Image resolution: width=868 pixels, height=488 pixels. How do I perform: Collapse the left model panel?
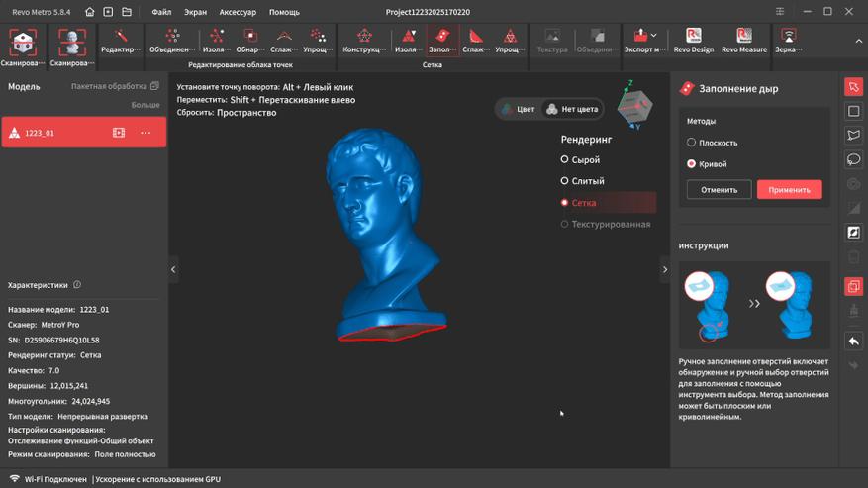coord(173,270)
